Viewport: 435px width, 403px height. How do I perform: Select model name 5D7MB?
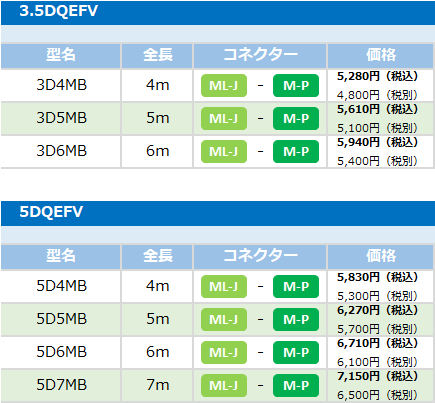61,385
